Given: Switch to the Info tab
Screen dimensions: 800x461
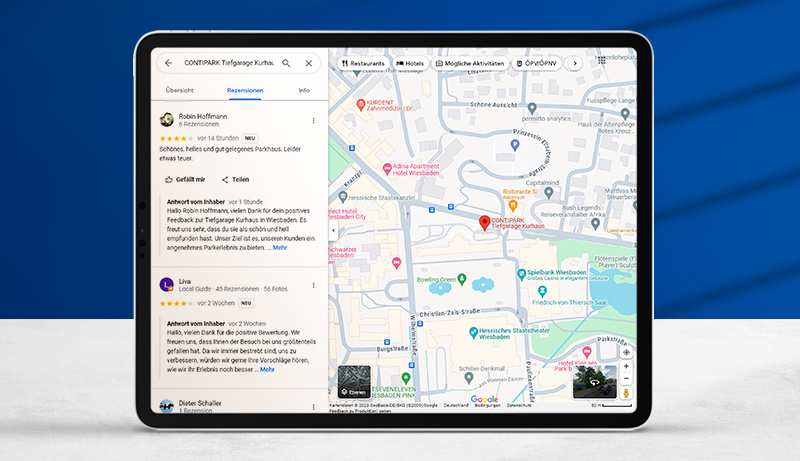Looking at the screenshot, I should click(304, 90).
